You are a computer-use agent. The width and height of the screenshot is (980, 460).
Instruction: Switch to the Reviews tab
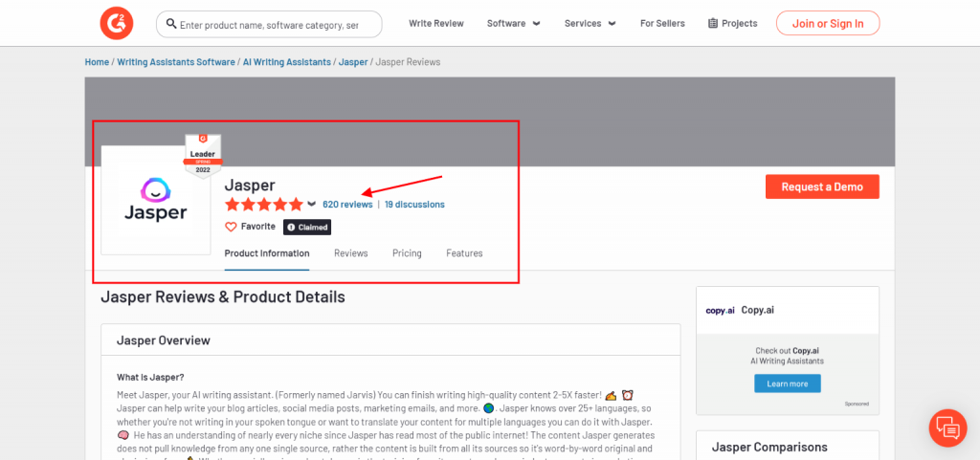[350, 253]
